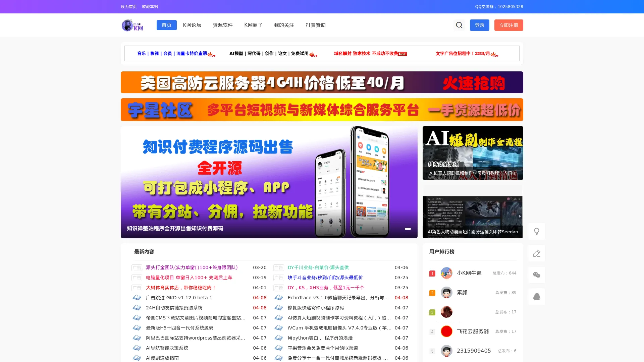Click the 广告 label tag beside 源头打金团队
The width and height of the screenshot is (644, 362).
click(137, 267)
